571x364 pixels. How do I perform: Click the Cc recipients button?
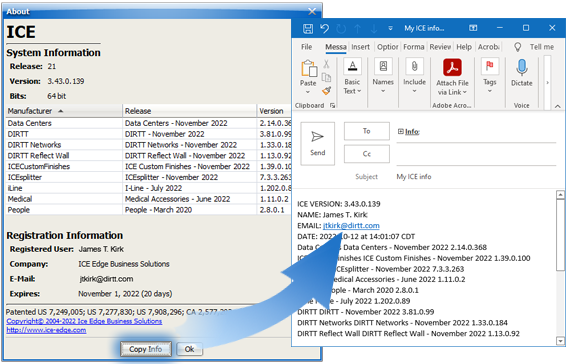[367, 154]
